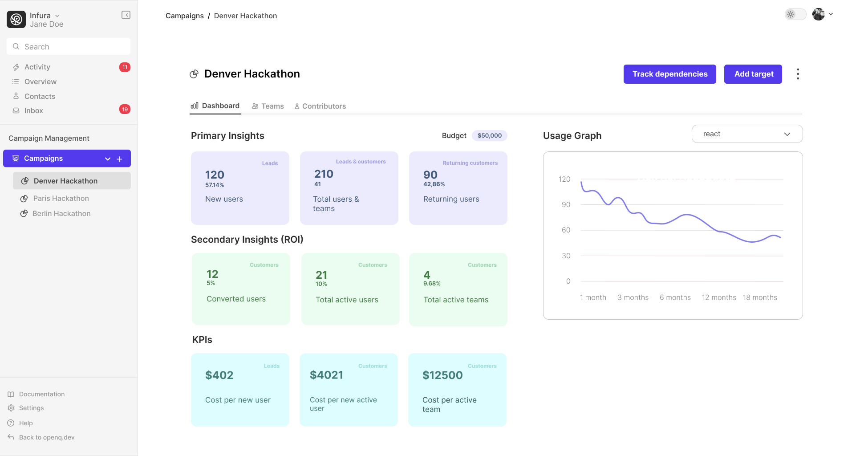The image size is (868, 456).
Task: Open the Settings link
Action: click(32, 408)
